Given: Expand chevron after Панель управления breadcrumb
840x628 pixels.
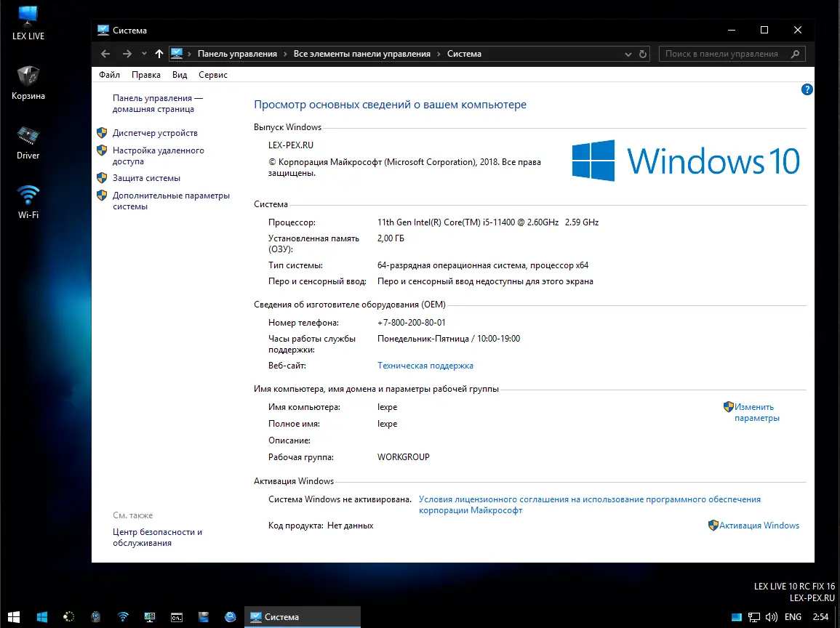Looking at the screenshot, I should coord(285,54).
